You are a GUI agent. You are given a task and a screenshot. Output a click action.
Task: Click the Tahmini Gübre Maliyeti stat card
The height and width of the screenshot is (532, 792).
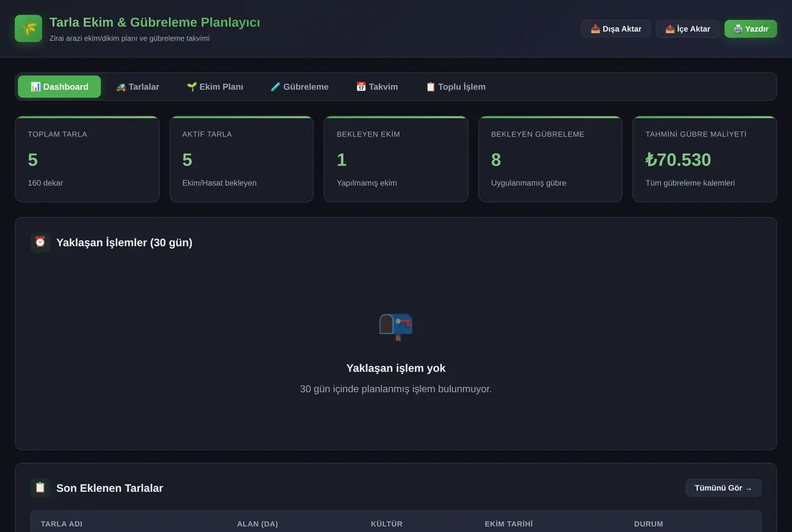(x=705, y=159)
